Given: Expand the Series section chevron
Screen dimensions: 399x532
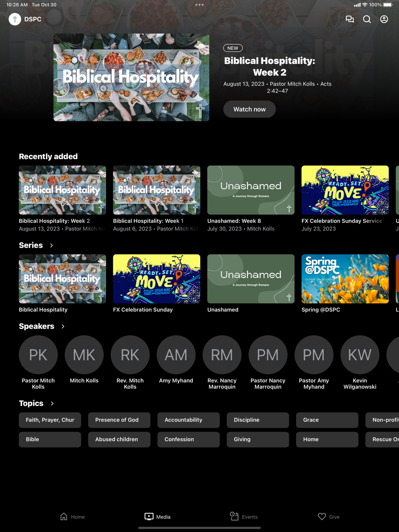Looking at the screenshot, I should coord(51,245).
